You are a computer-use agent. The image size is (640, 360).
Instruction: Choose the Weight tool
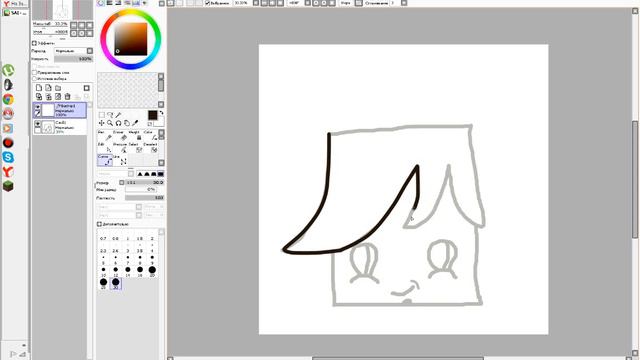click(x=135, y=136)
